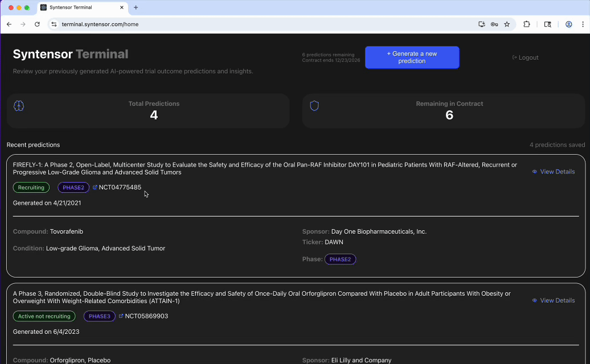Click the Logout link
The width and height of the screenshot is (590, 364).
(525, 57)
